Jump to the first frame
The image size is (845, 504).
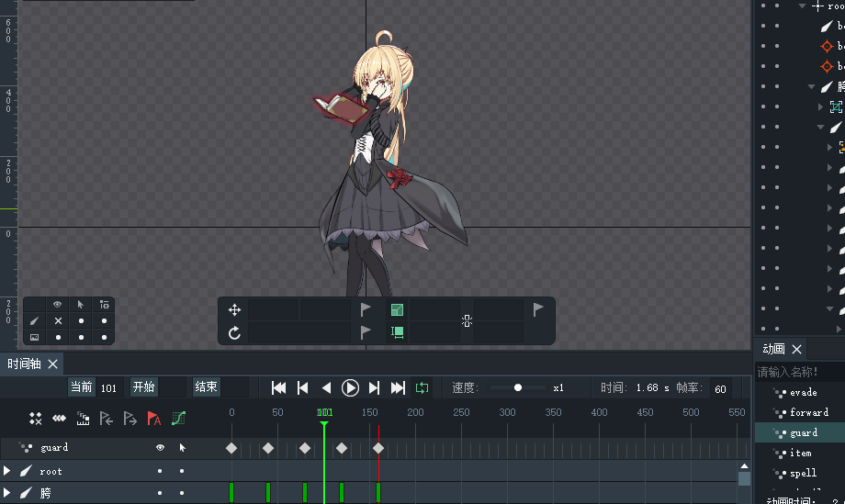click(278, 387)
